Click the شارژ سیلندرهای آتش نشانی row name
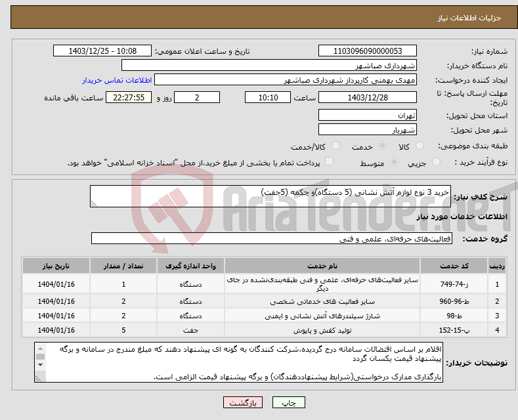This screenshot has height=420, width=518. [x=322, y=316]
